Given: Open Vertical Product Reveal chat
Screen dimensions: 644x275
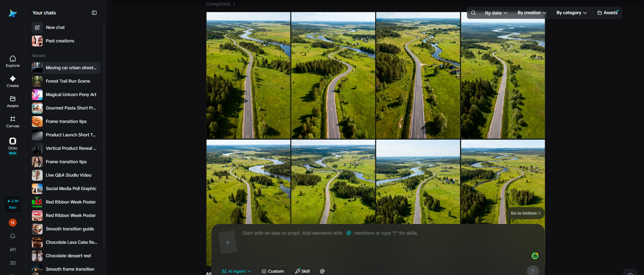Looking at the screenshot, I should click(x=66, y=148).
